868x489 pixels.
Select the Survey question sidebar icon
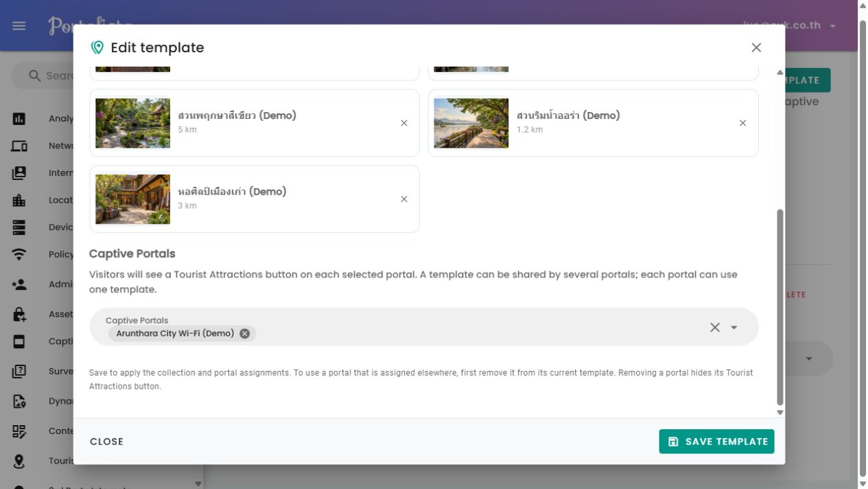pyautogui.click(x=19, y=372)
